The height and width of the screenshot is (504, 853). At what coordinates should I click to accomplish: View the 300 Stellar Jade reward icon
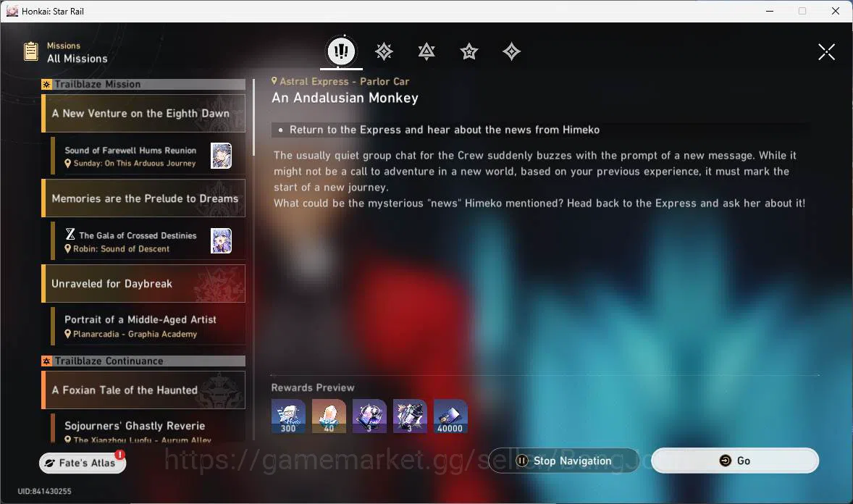pyautogui.click(x=288, y=416)
